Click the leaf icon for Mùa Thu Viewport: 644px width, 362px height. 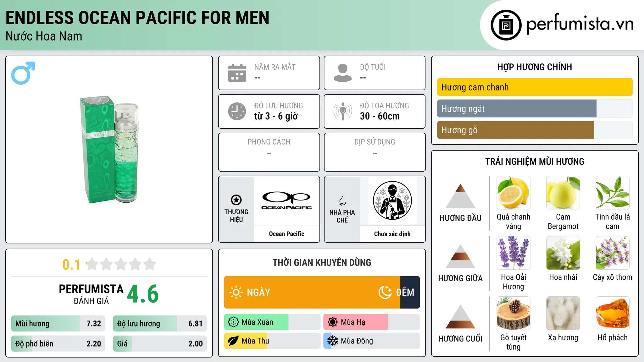click(x=233, y=341)
